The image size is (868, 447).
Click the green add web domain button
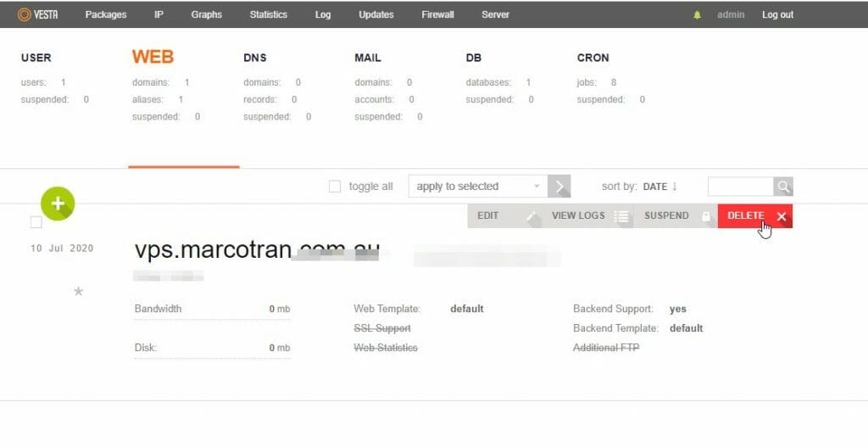[58, 204]
